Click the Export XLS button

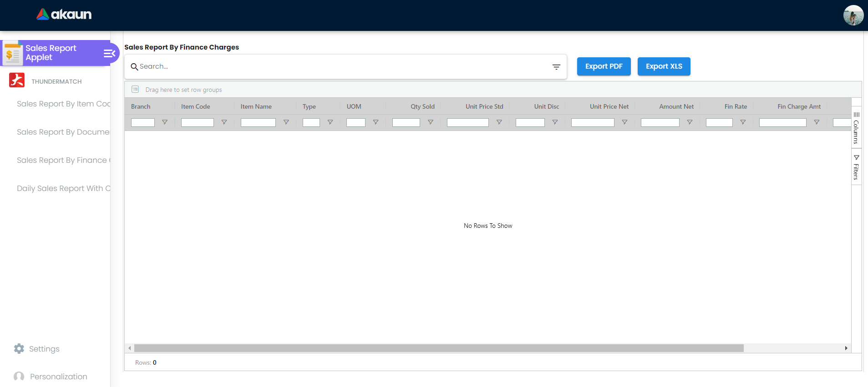click(x=664, y=66)
